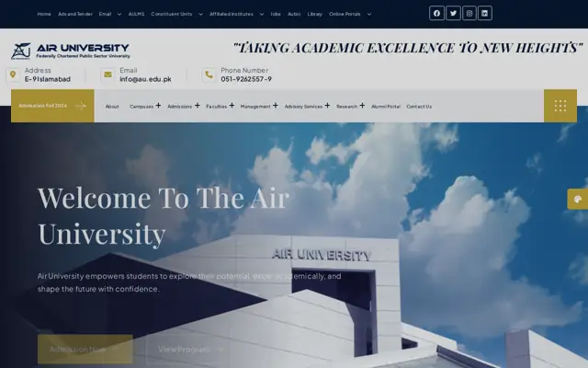
Task: Expand the Research plus submenu
Action: [x=362, y=106]
